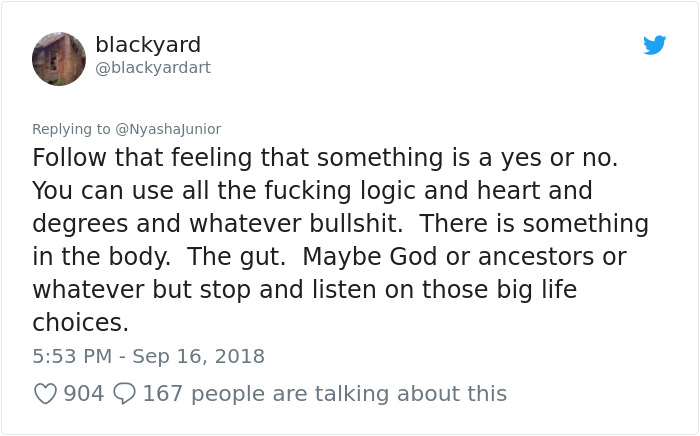The height and width of the screenshot is (436, 700).
Task: Click the blue Twitter bird logo
Action: coord(654,45)
